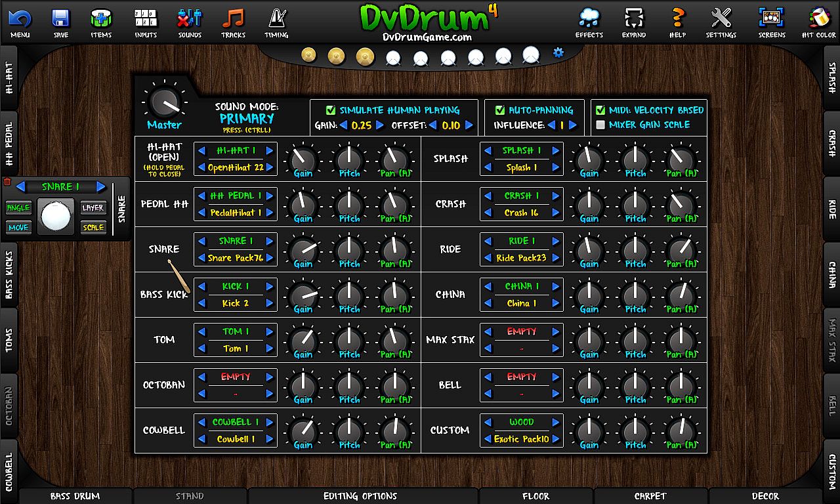Toggle the SCALE button in Snare panel
840x504 pixels.
[93, 228]
